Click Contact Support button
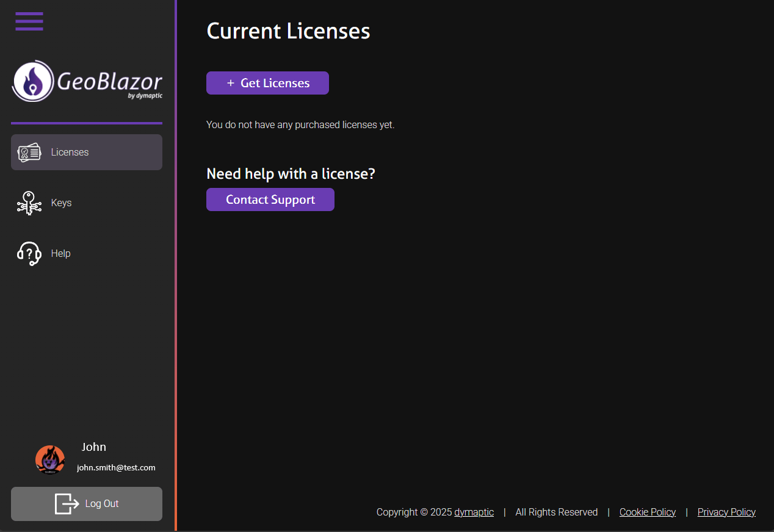The height and width of the screenshot is (532, 774). click(270, 199)
